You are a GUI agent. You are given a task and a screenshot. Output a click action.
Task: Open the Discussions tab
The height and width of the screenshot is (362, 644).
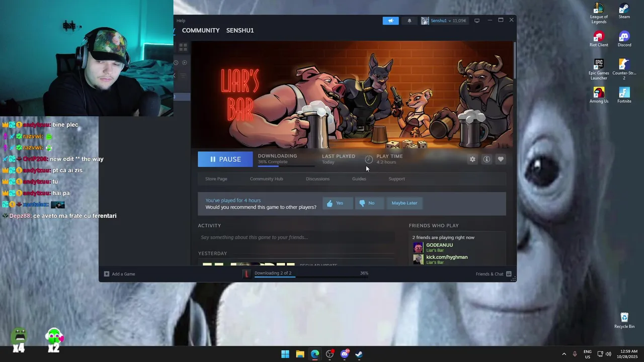click(x=318, y=179)
